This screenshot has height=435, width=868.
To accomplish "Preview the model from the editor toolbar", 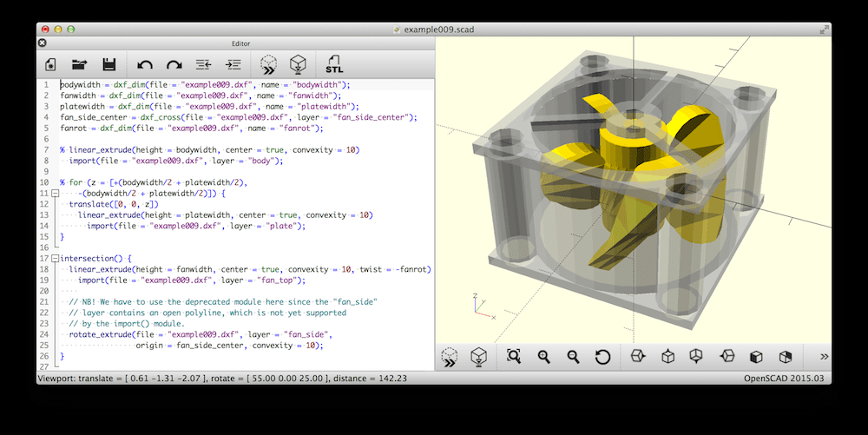I will [268, 64].
